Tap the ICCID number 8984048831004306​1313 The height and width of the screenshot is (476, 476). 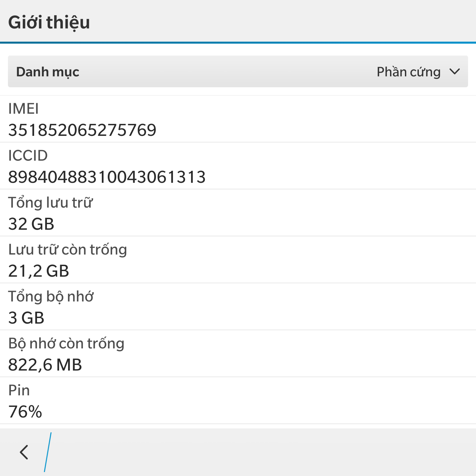(107, 177)
